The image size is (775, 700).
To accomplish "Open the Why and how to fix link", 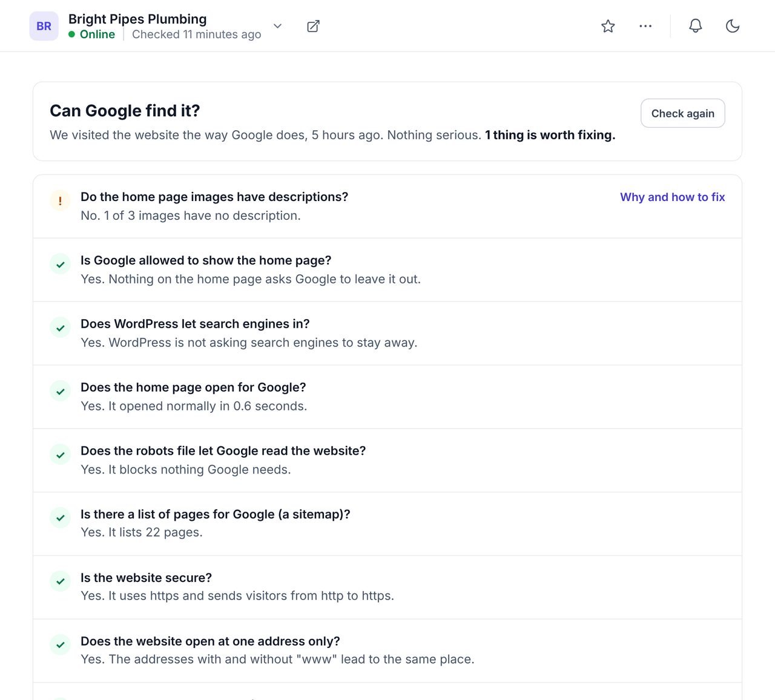I will [x=673, y=197].
